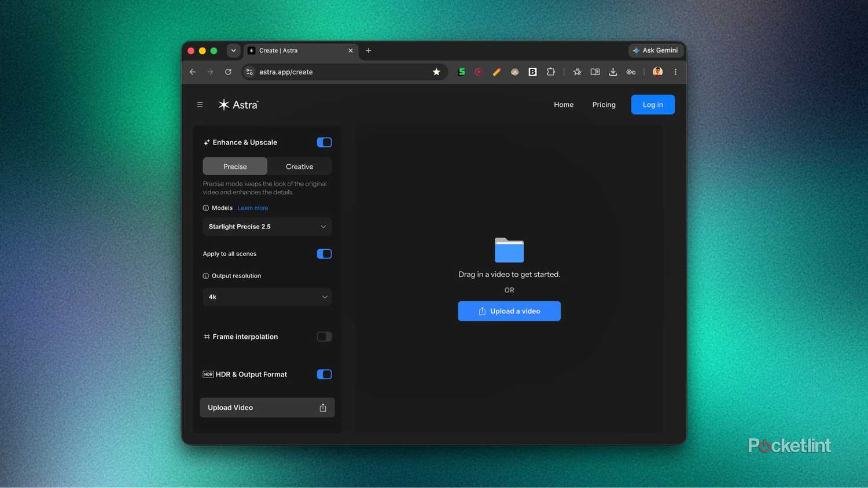Click the HDR & Output Format label
This screenshot has width=868, height=488.
(x=251, y=374)
